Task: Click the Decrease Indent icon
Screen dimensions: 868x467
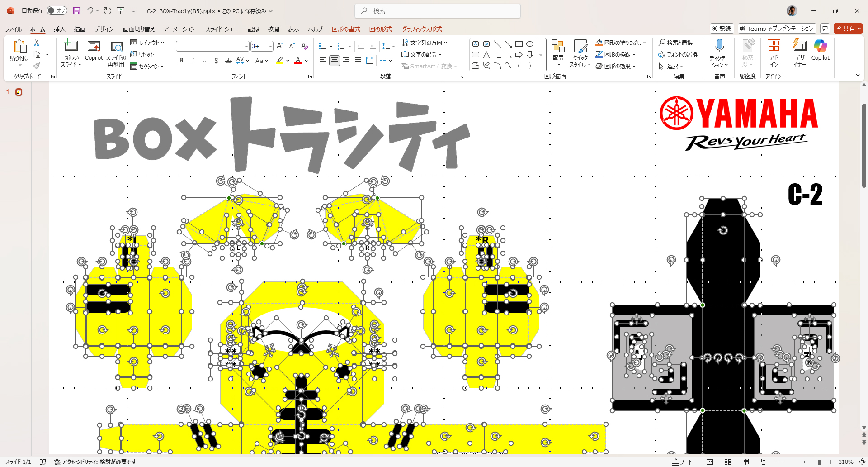Action: tap(361, 46)
